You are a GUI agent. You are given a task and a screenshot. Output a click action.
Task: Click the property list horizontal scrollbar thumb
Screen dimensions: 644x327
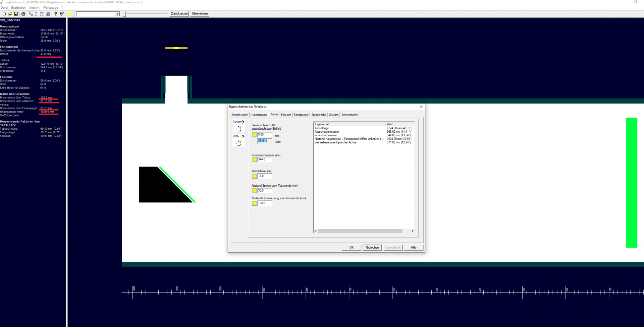click(x=360, y=231)
